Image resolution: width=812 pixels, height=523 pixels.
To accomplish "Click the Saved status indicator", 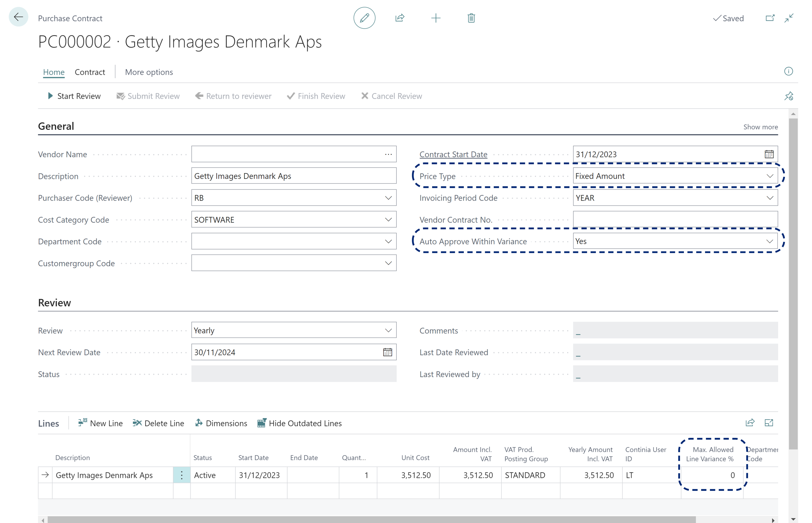I will 728,18.
